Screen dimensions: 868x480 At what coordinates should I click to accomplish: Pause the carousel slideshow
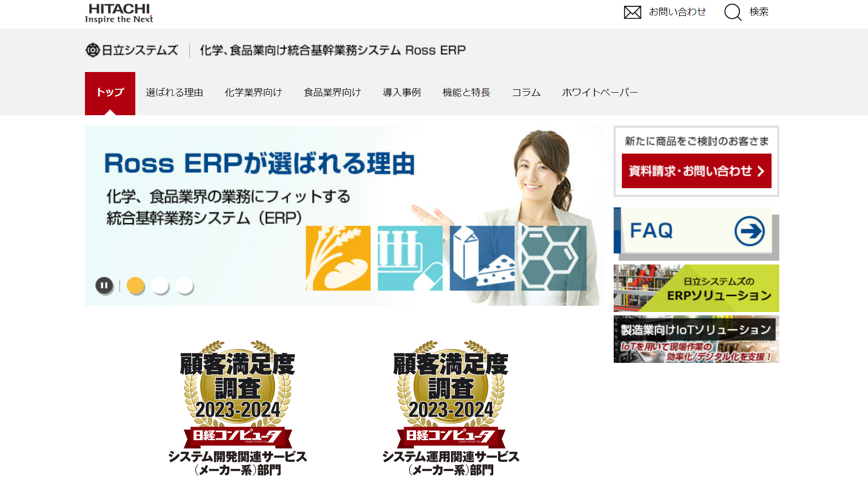tap(105, 285)
